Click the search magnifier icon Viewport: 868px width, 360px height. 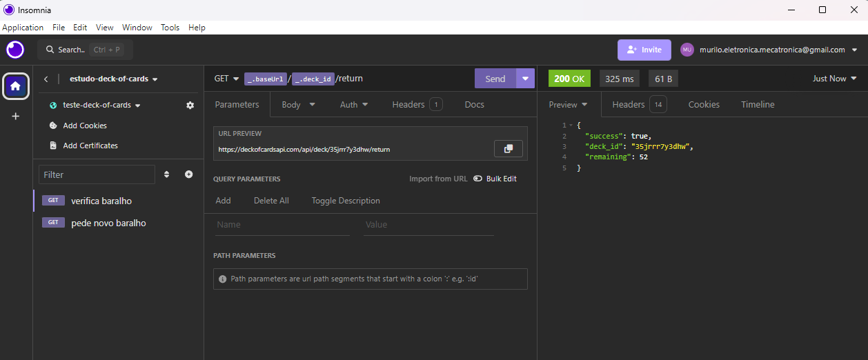[50, 50]
